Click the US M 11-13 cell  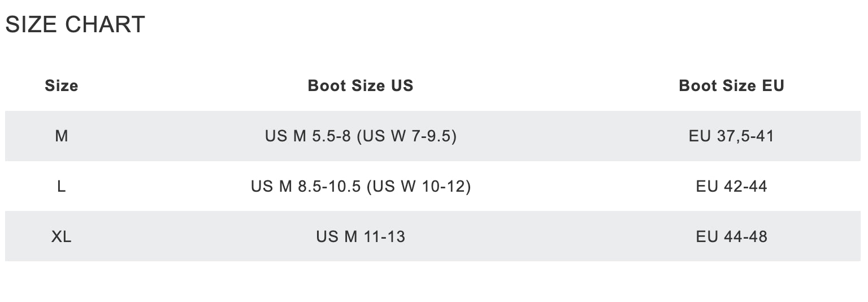pos(361,236)
